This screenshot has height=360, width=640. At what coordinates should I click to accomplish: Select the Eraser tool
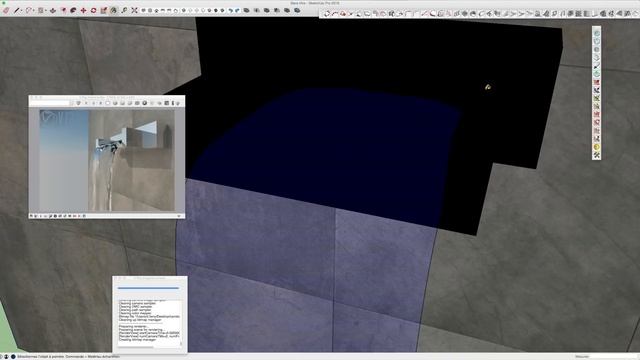pyautogui.click(x=6, y=10)
